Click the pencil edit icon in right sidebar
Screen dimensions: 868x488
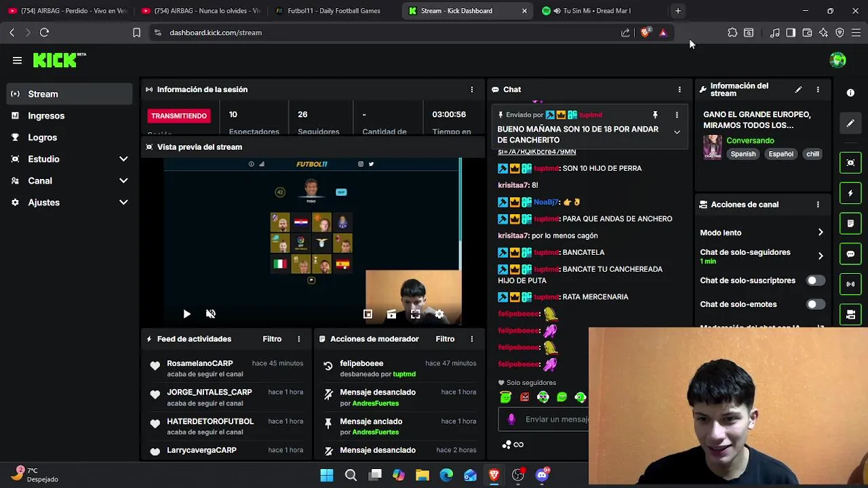tap(850, 123)
